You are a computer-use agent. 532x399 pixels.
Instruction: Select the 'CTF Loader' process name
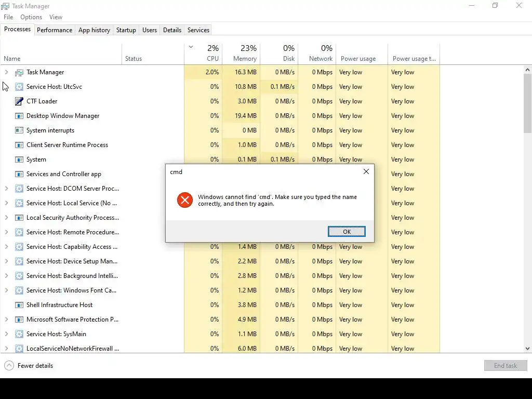pos(42,101)
